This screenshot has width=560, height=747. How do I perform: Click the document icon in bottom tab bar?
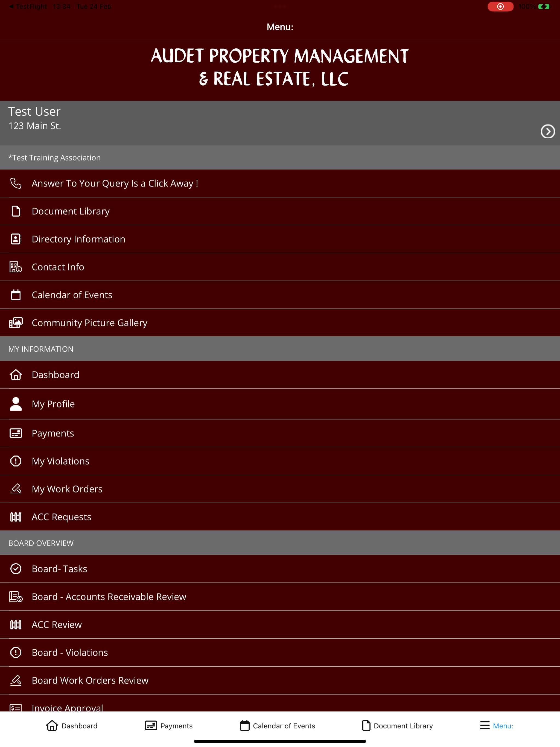(366, 725)
